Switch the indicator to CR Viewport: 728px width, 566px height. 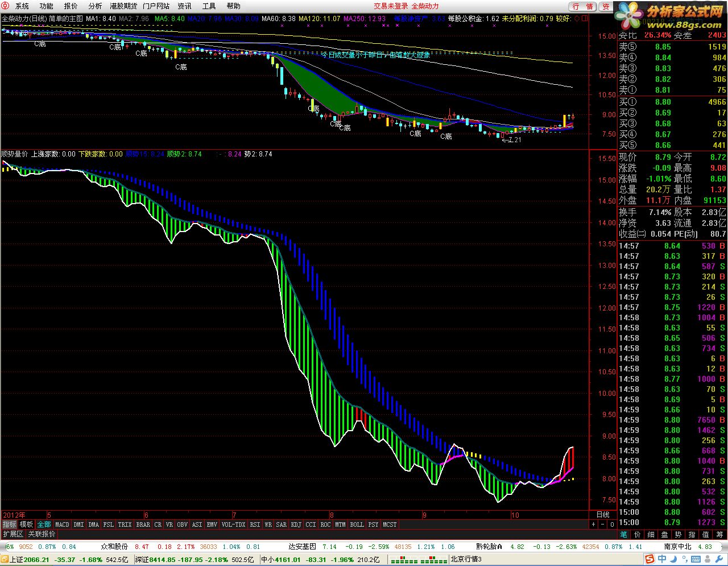tap(158, 524)
